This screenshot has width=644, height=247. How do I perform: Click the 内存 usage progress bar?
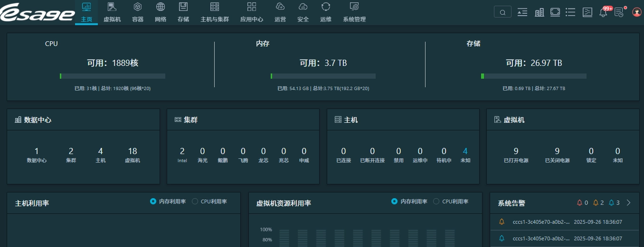tap(323, 76)
